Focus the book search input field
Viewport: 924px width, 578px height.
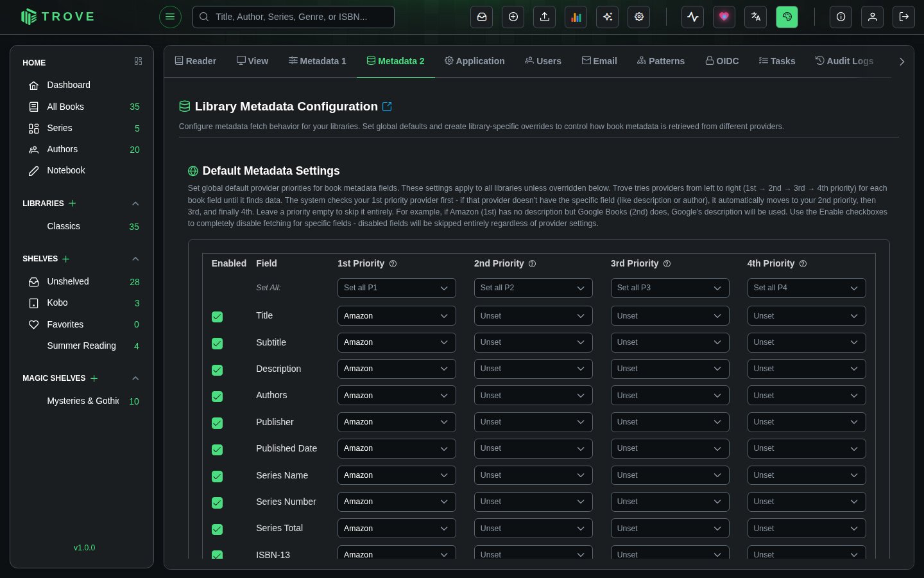point(293,17)
